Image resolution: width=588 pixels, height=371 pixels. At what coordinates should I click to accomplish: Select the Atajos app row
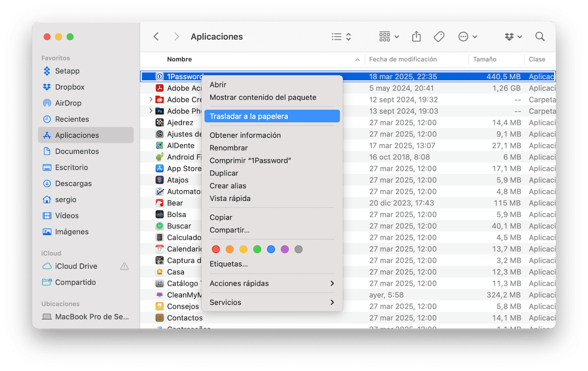[x=348, y=180]
